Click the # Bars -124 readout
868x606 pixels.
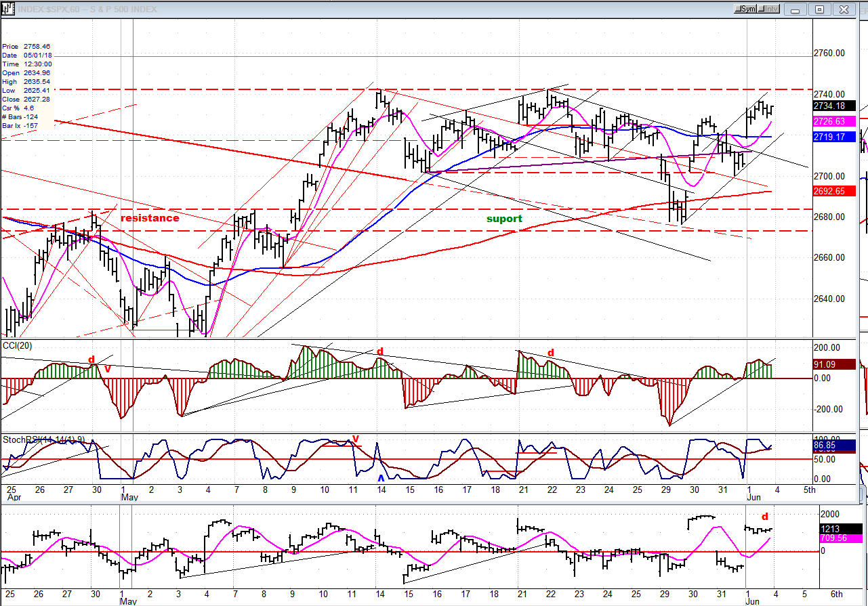(x=19, y=117)
